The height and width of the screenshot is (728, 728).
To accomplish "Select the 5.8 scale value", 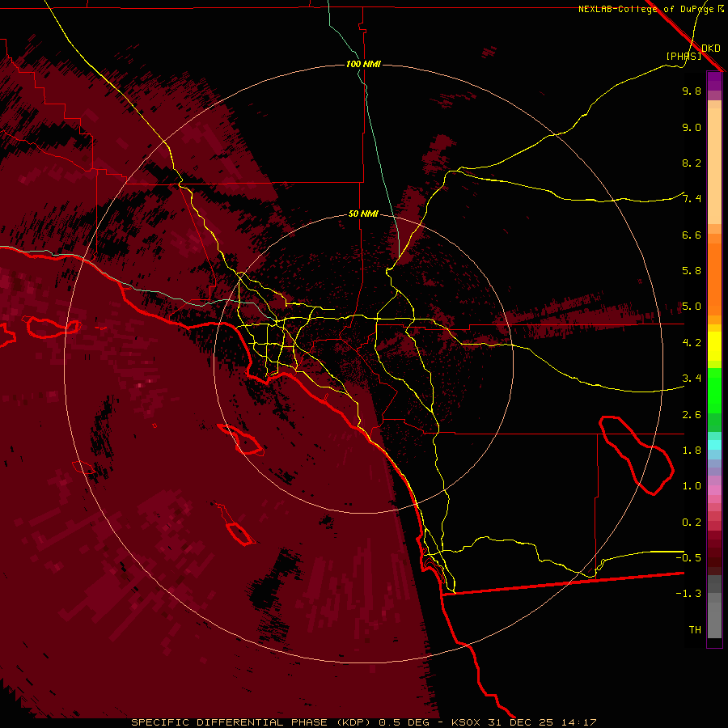I will (692, 271).
